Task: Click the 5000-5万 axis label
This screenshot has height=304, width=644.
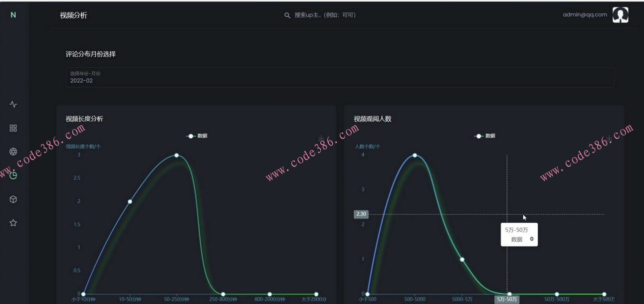Action: 462,300
